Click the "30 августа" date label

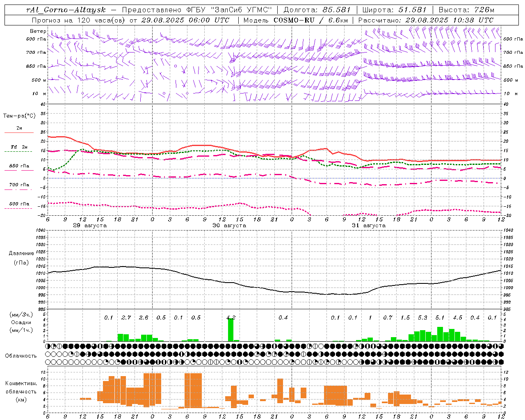[229, 226]
